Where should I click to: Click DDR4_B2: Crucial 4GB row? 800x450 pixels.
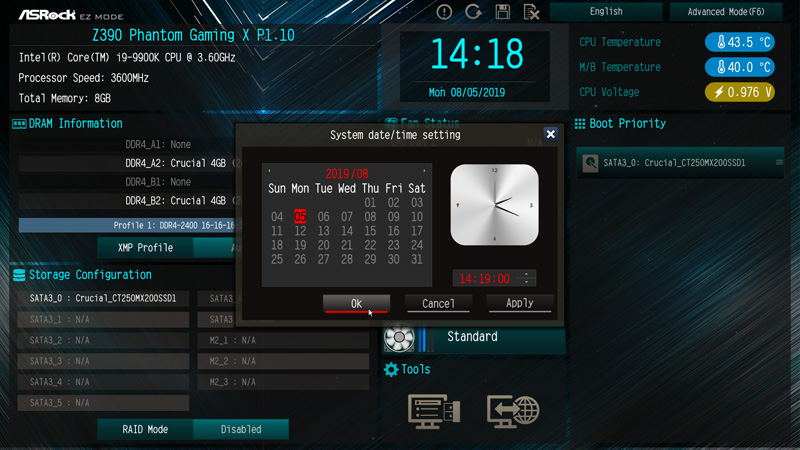128,201
